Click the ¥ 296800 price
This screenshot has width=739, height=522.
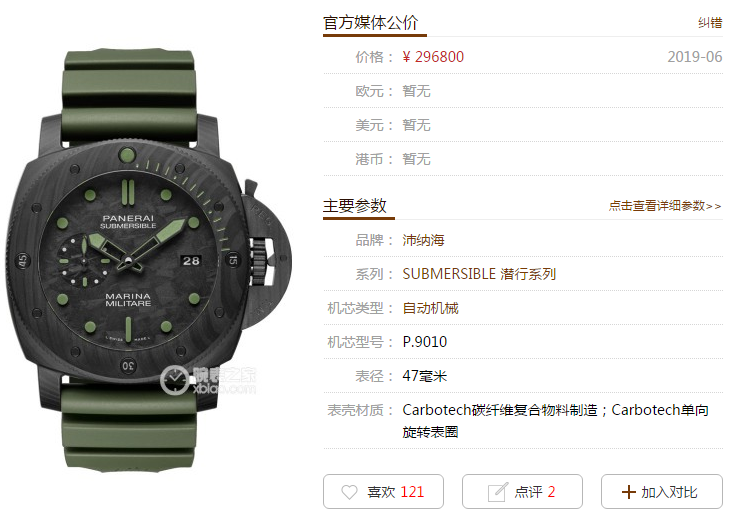[433, 57]
